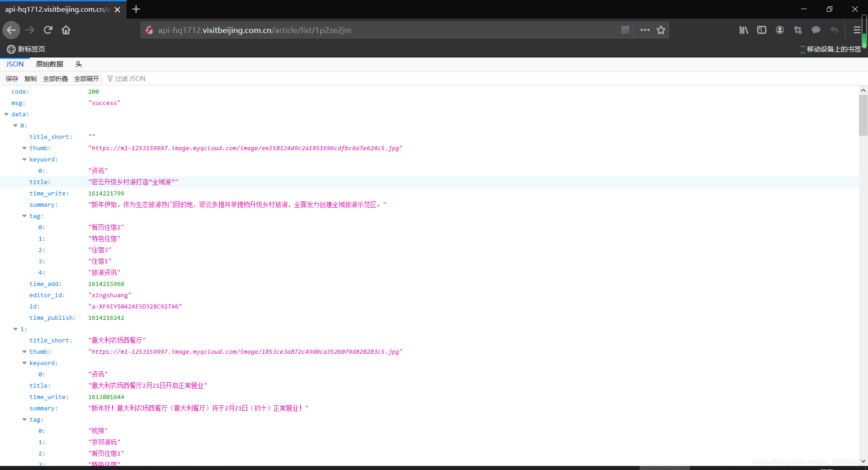Image resolution: width=868 pixels, height=470 pixels.
Task: Select tag value 视频
Action: pyautogui.click(x=98, y=431)
